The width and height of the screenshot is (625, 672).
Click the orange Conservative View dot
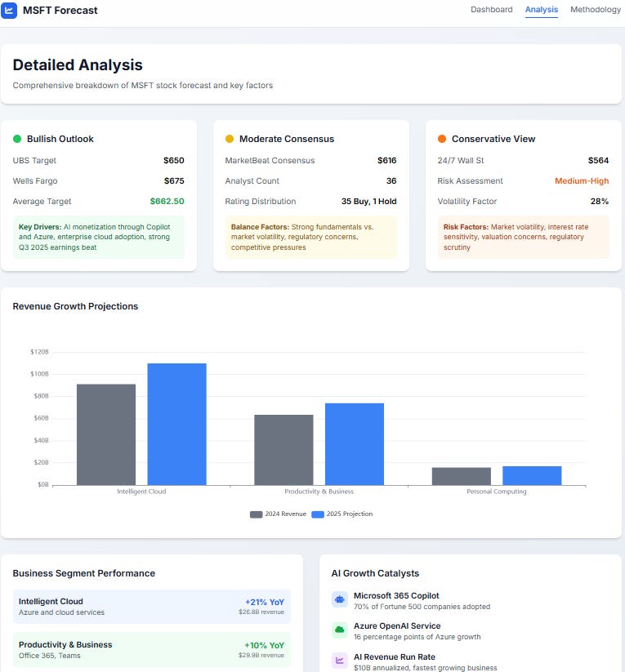442,139
